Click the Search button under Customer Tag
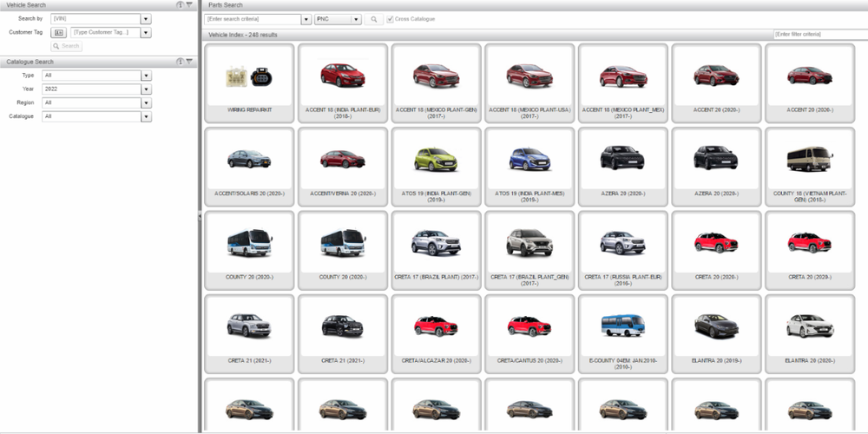The height and width of the screenshot is (434, 868). (67, 46)
